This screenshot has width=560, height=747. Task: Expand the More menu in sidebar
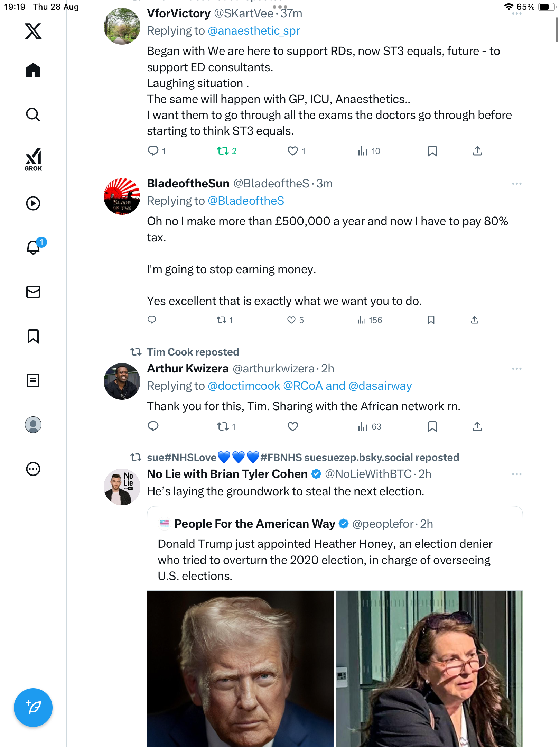pyautogui.click(x=33, y=469)
